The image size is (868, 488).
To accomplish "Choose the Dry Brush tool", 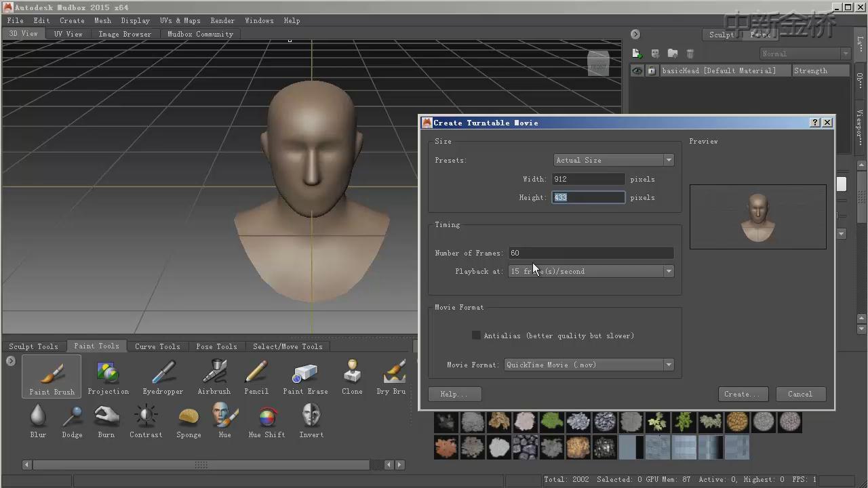I will 392,377.
